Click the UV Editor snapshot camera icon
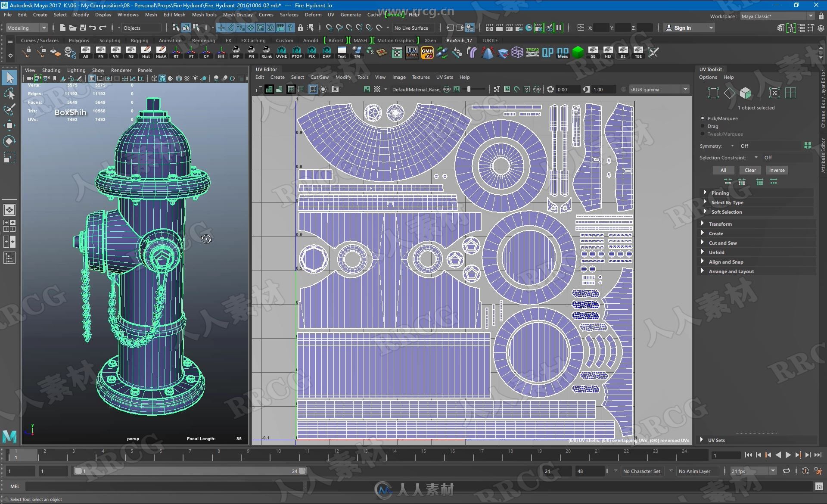 tap(335, 89)
